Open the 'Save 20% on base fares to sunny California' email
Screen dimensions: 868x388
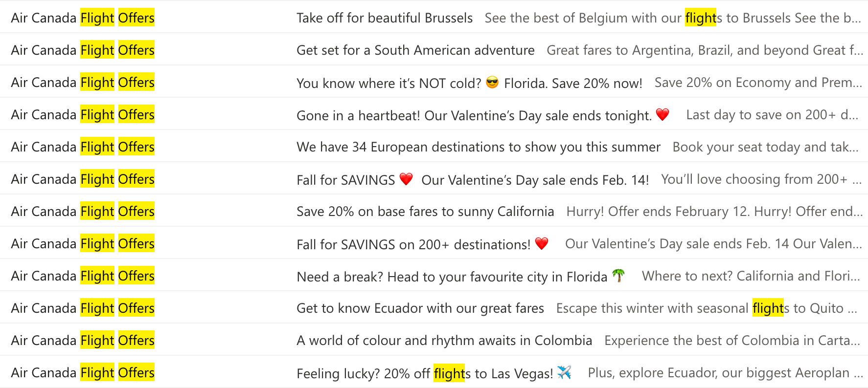click(434, 211)
